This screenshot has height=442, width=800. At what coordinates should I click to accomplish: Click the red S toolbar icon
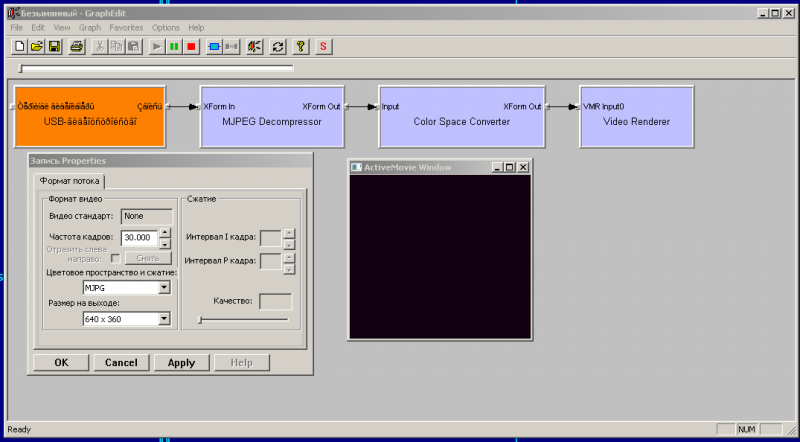[323, 47]
